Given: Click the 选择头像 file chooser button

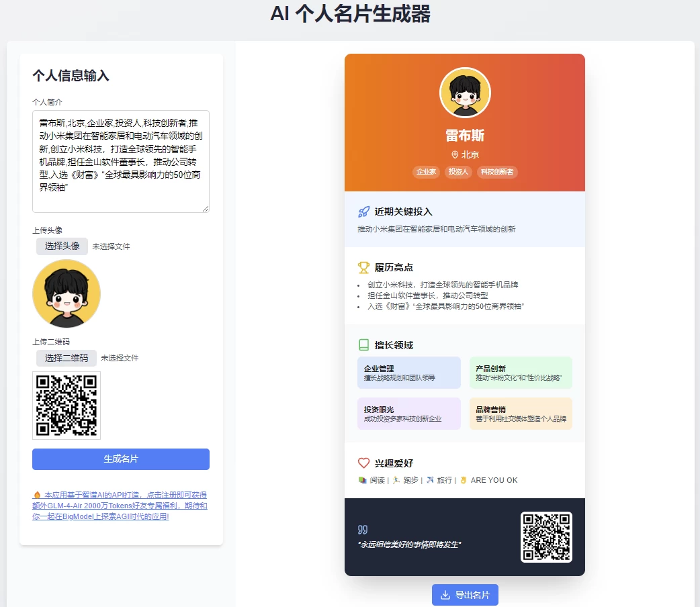Looking at the screenshot, I should (62, 246).
